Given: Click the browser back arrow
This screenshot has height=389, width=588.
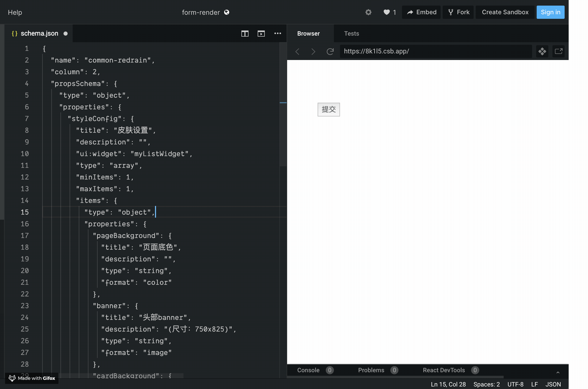Looking at the screenshot, I should pyautogui.click(x=297, y=52).
